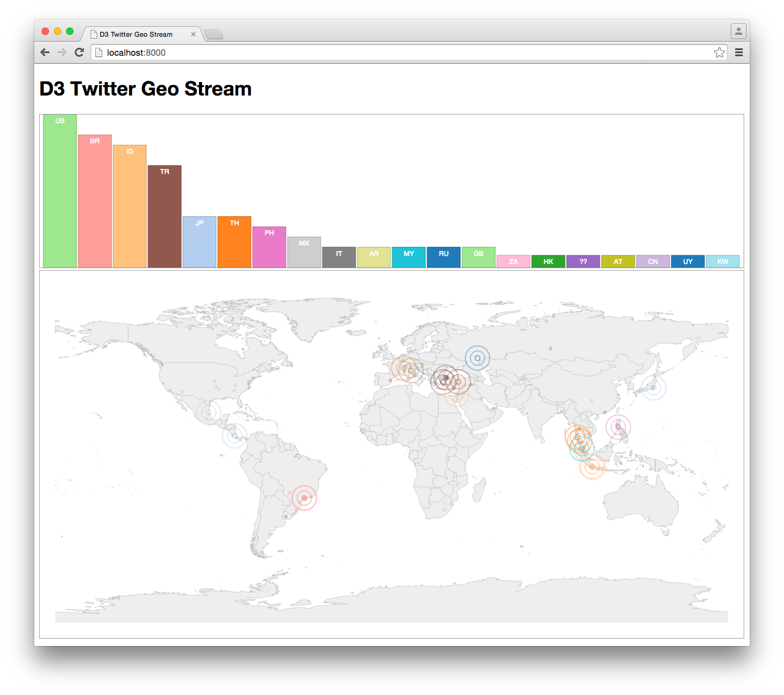Click the blue tweet ring over Russia
Image resolution: width=784 pixels, height=695 pixels.
tap(477, 358)
